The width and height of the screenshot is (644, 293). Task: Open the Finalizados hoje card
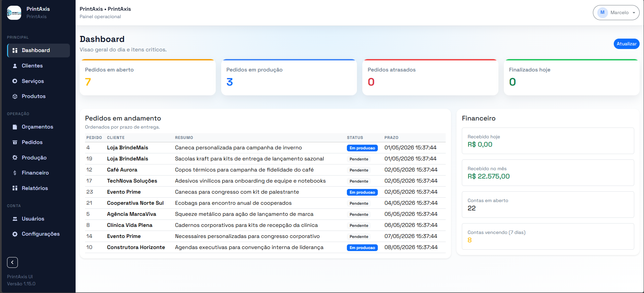(x=572, y=77)
